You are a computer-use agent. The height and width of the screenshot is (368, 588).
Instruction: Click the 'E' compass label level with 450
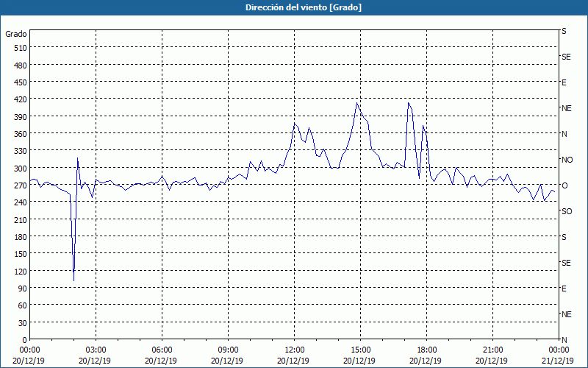tap(564, 82)
